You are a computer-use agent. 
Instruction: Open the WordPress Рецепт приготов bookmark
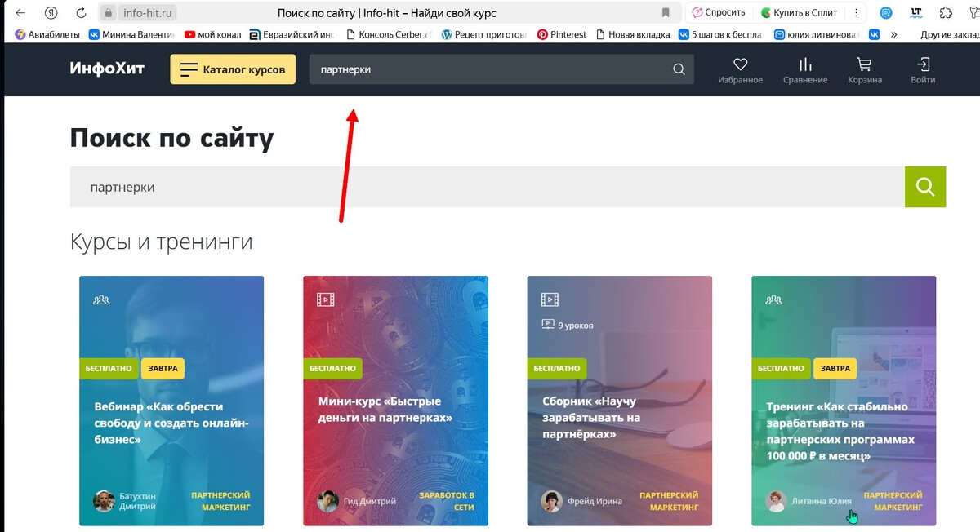pos(483,34)
